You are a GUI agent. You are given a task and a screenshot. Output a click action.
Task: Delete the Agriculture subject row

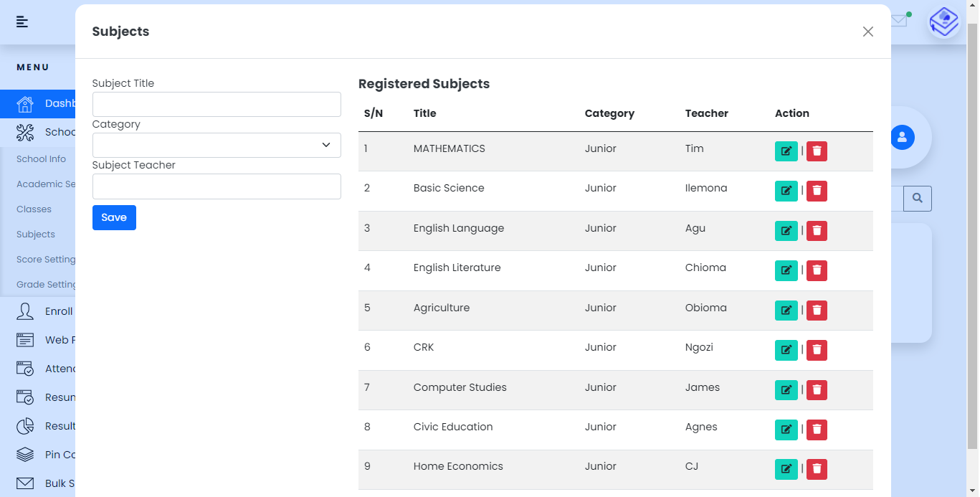click(817, 311)
